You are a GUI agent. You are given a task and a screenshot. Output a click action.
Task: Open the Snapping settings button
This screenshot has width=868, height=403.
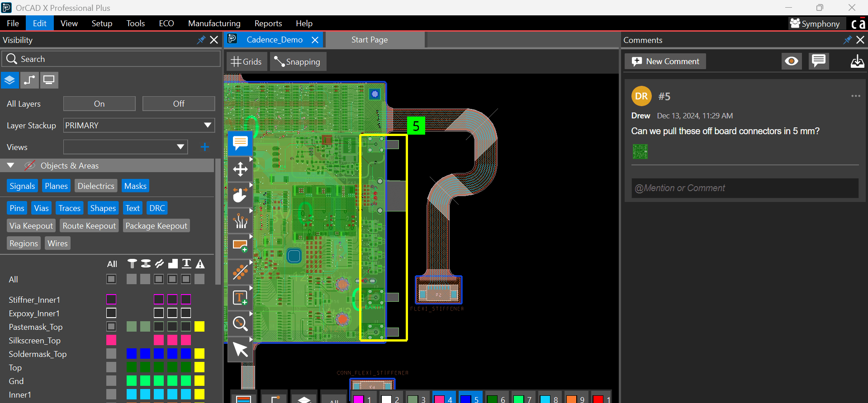point(298,61)
